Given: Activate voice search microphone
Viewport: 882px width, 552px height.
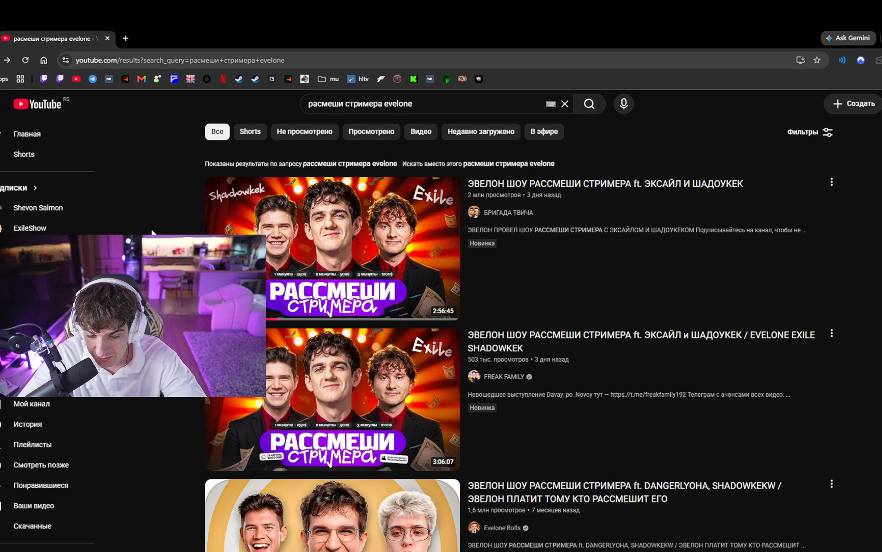Looking at the screenshot, I should (623, 104).
